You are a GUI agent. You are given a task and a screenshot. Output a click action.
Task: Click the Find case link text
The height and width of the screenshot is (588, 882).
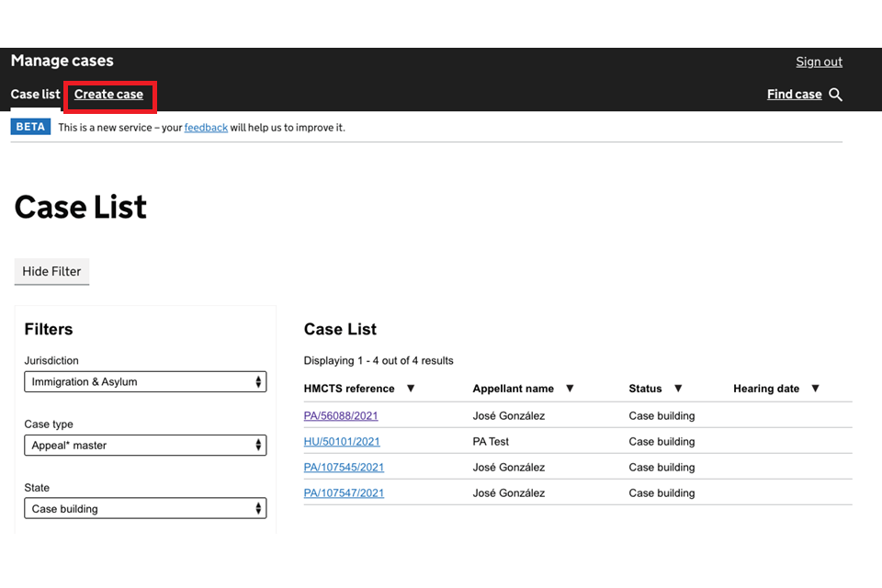click(794, 95)
